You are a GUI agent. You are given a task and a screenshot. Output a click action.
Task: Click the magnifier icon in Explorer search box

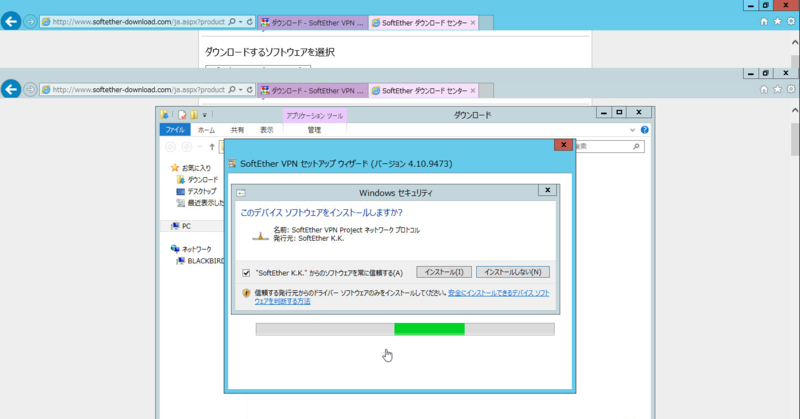coord(636,146)
